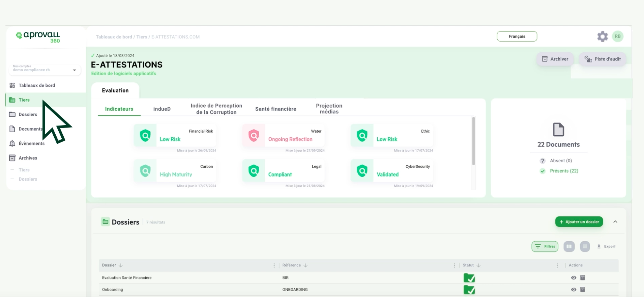This screenshot has width=644, height=297.
Task: Click the green Dossiers section folder icon
Action: pyautogui.click(x=106, y=222)
